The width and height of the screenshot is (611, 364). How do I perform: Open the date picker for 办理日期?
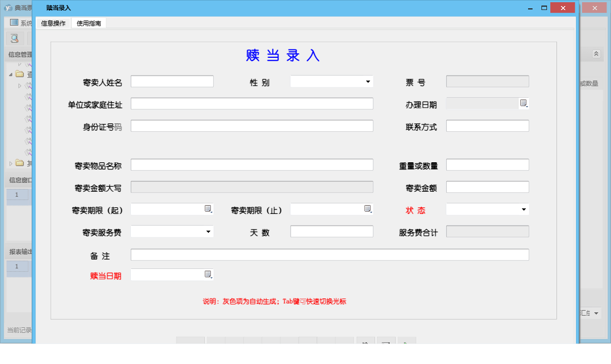pos(523,103)
